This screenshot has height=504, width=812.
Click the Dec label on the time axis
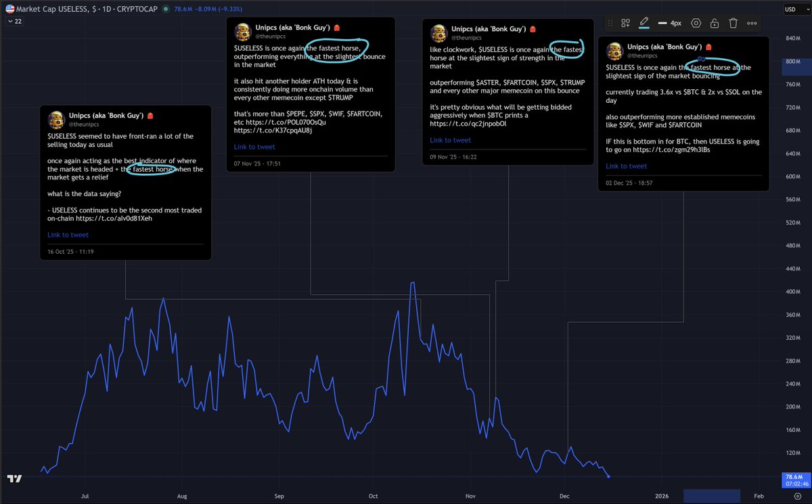[565, 496]
